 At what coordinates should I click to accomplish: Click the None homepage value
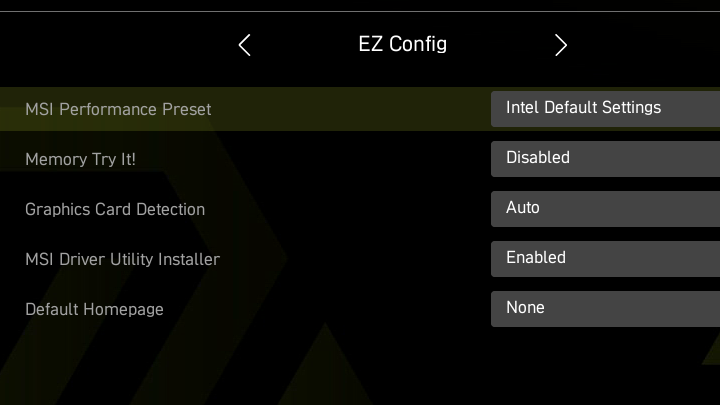525,308
